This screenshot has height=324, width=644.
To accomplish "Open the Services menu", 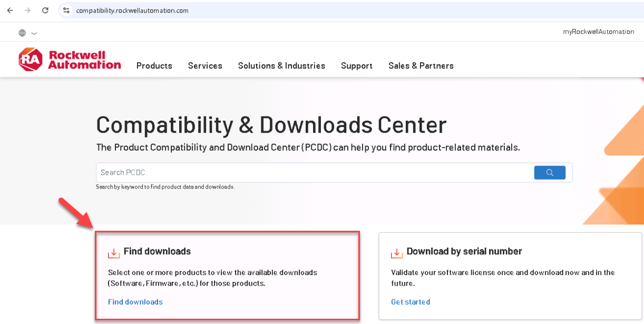I will [x=205, y=66].
